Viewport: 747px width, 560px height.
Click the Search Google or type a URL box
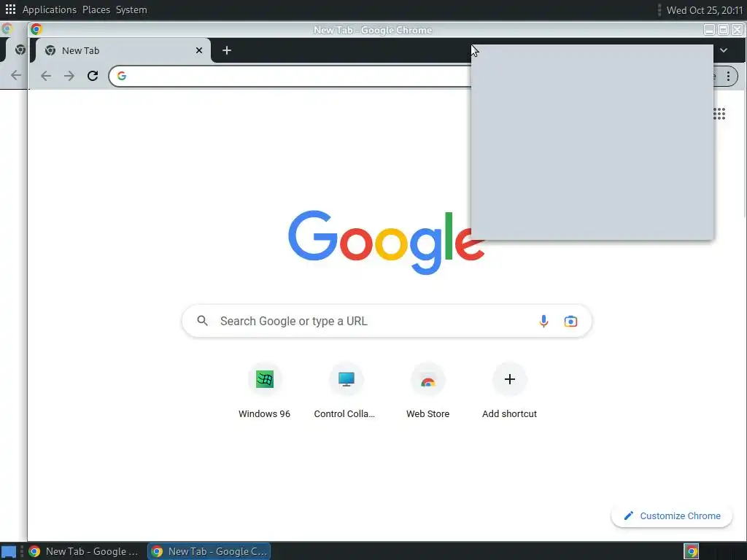387,321
